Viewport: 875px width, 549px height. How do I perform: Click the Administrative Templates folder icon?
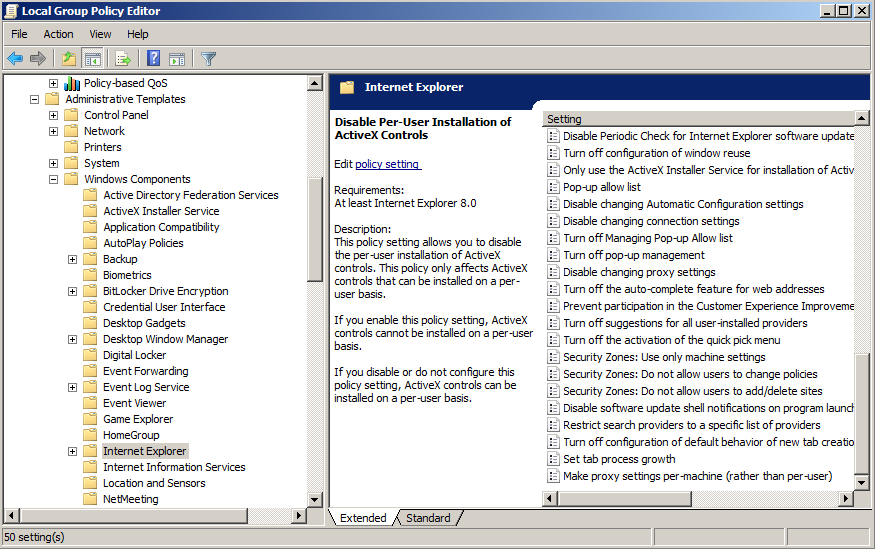click(52, 99)
